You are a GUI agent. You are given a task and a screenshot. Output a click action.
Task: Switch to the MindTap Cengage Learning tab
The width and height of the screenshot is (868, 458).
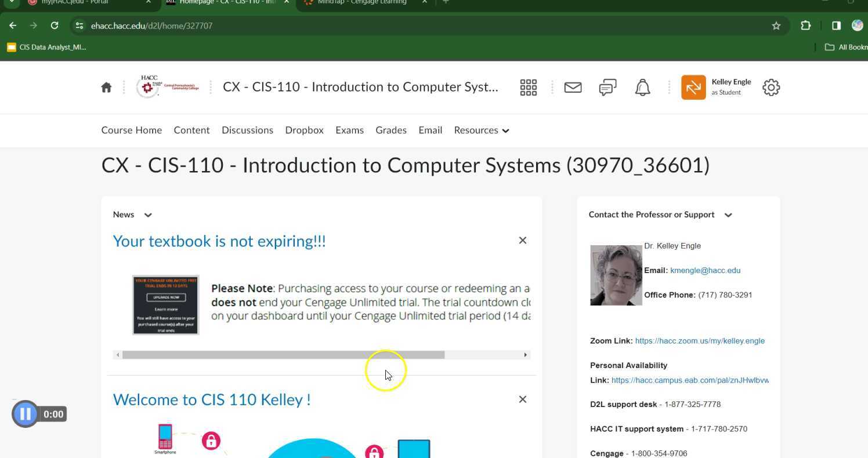click(x=356, y=2)
